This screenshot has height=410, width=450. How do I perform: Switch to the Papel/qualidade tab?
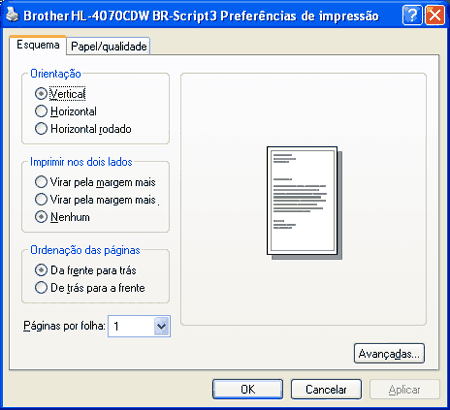coord(108,46)
